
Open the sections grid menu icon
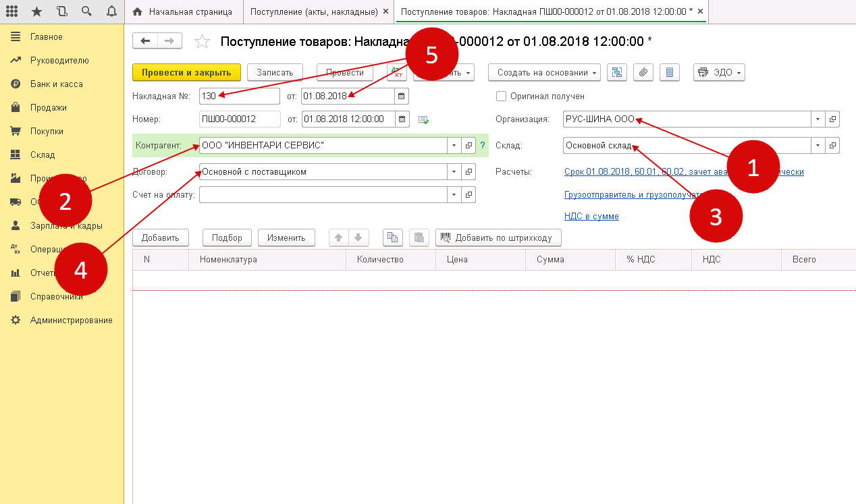(11, 11)
